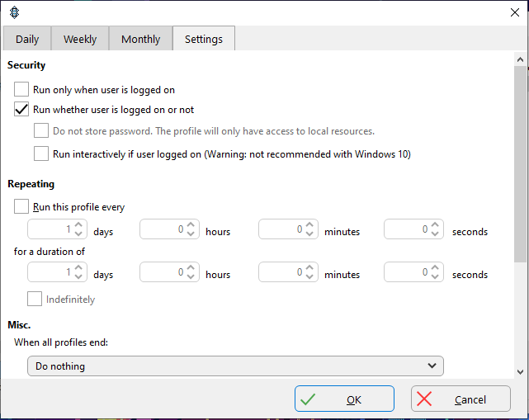Decrease repeat interval hours with down arrow

click(191, 234)
